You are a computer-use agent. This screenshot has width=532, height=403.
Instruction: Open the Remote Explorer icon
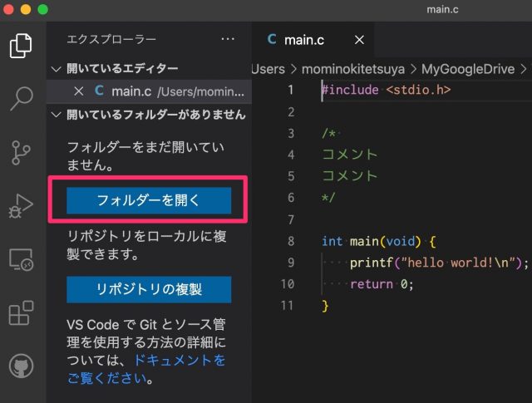pos(22,259)
